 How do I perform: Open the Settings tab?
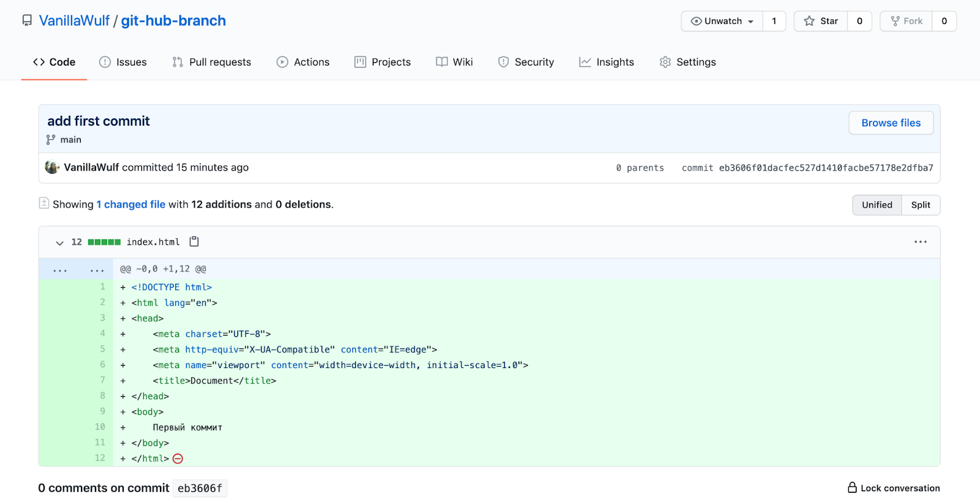point(688,62)
